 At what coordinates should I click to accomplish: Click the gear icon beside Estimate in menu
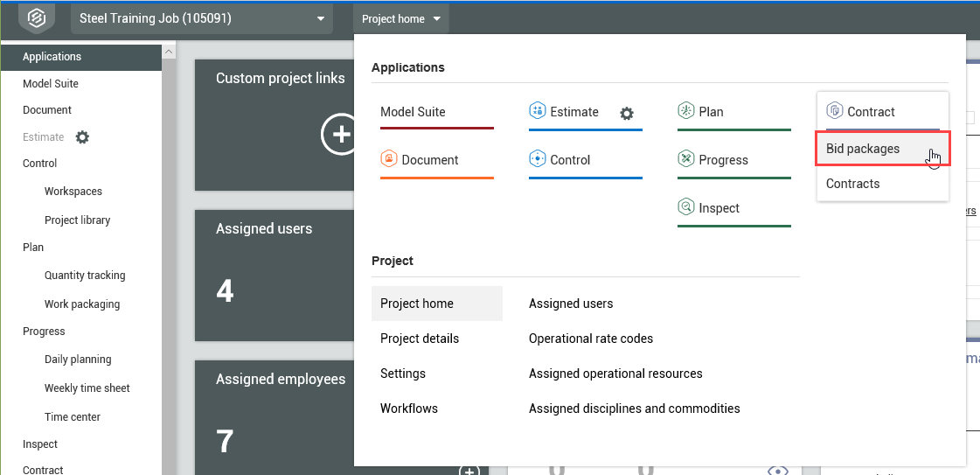click(x=626, y=113)
